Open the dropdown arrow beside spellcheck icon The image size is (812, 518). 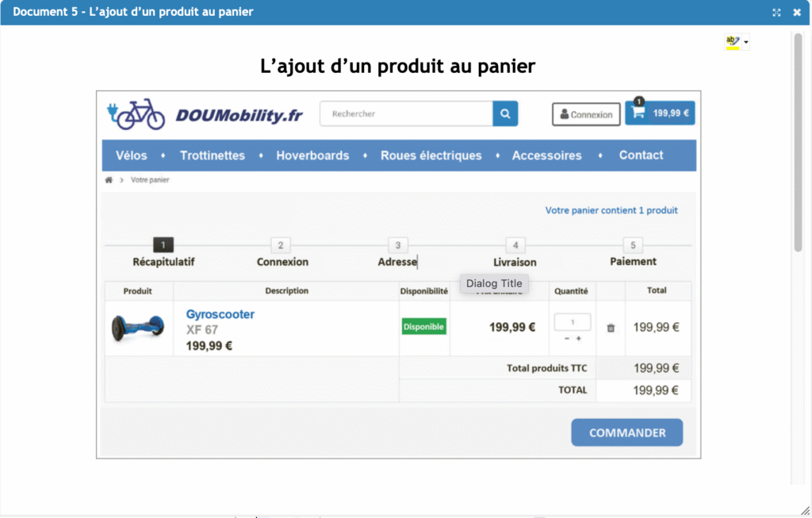[x=746, y=42]
